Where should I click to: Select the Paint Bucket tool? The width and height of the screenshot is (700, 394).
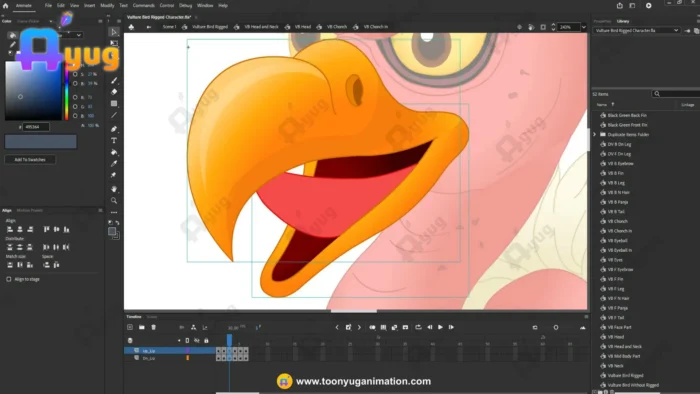pyautogui.click(x=114, y=152)
